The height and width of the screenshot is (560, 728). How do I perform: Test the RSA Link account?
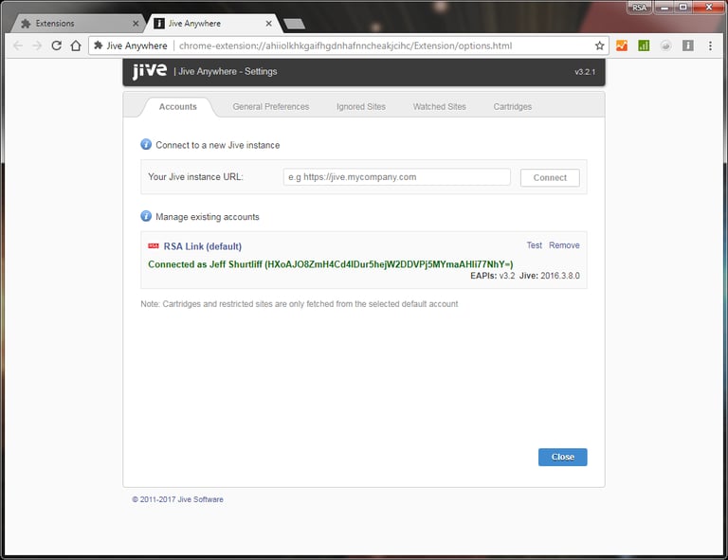coord(534,245)
